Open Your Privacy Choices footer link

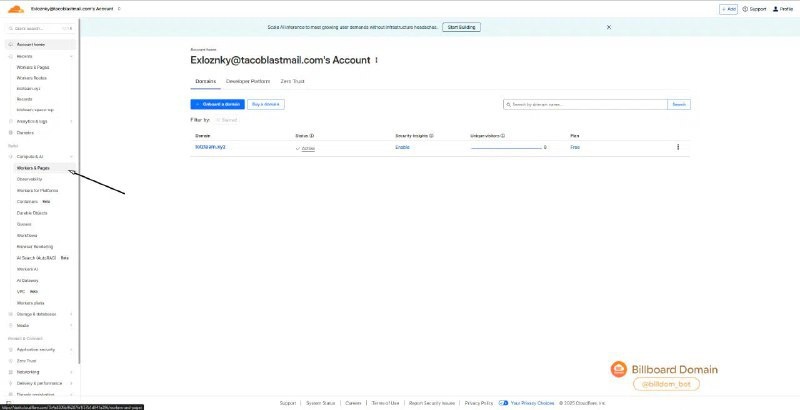(527, 403)
